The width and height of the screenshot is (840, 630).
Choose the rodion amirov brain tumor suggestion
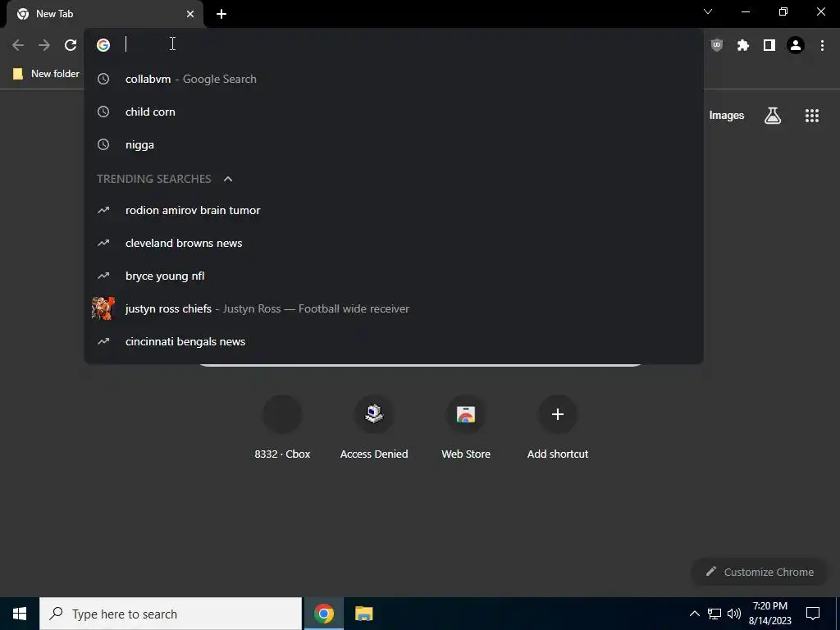[x=394, y=210]
